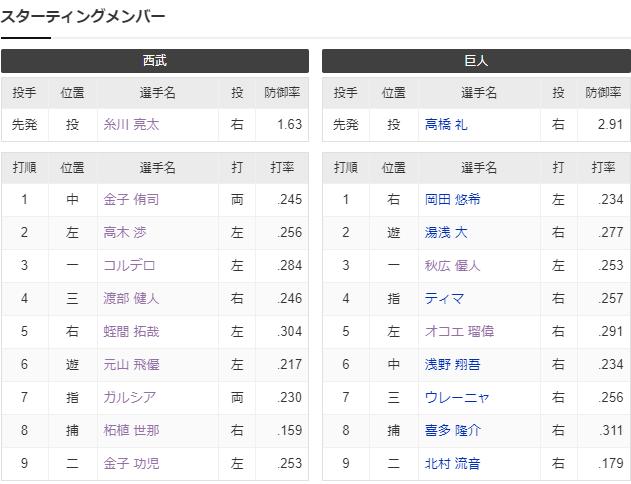Screen dimensions: 631x484
Task: Open 元山 飛優 player link
Action: coord(131,364)
